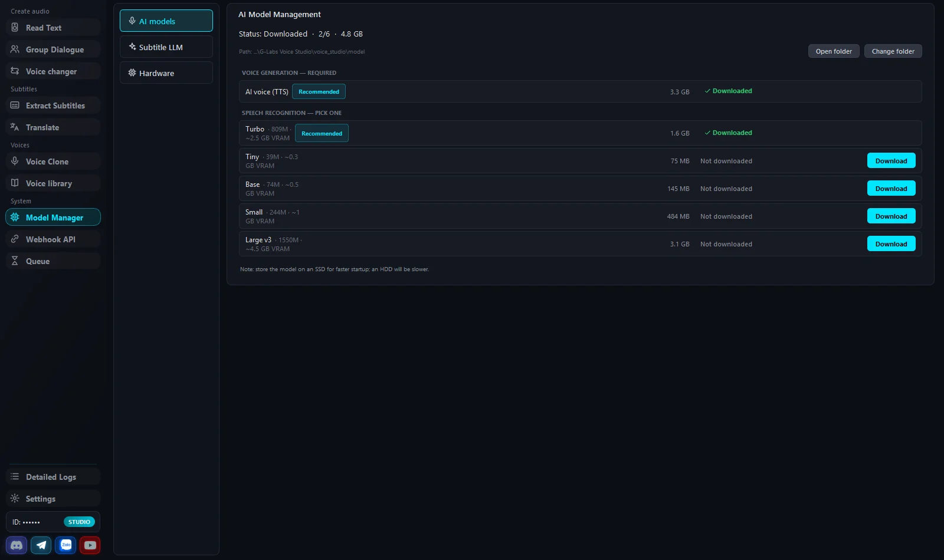Click the Settings gear icon
The height and width of the screenshot is (560, 944).
point(15,499)
